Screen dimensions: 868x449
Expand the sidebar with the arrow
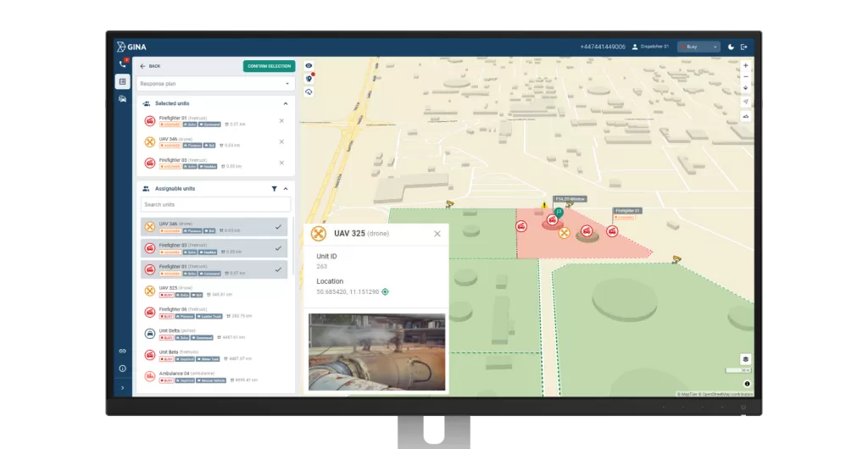click(122, 388)
